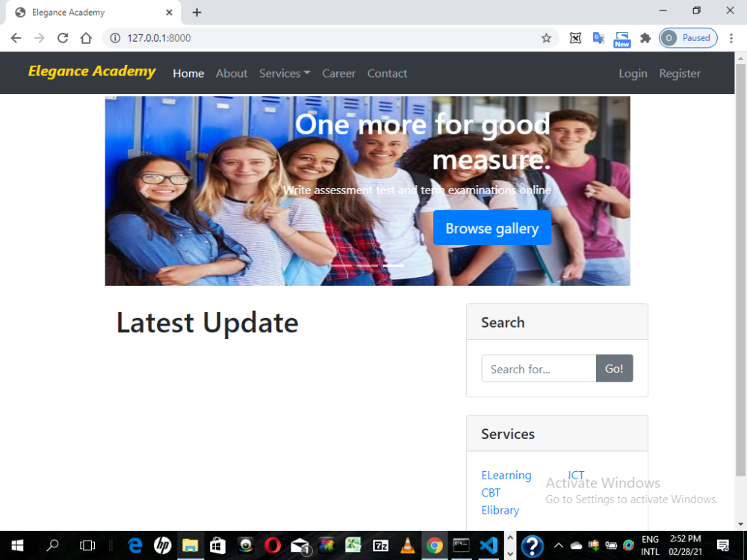Open the Contact page from the navbar

(x=387, y=73)
